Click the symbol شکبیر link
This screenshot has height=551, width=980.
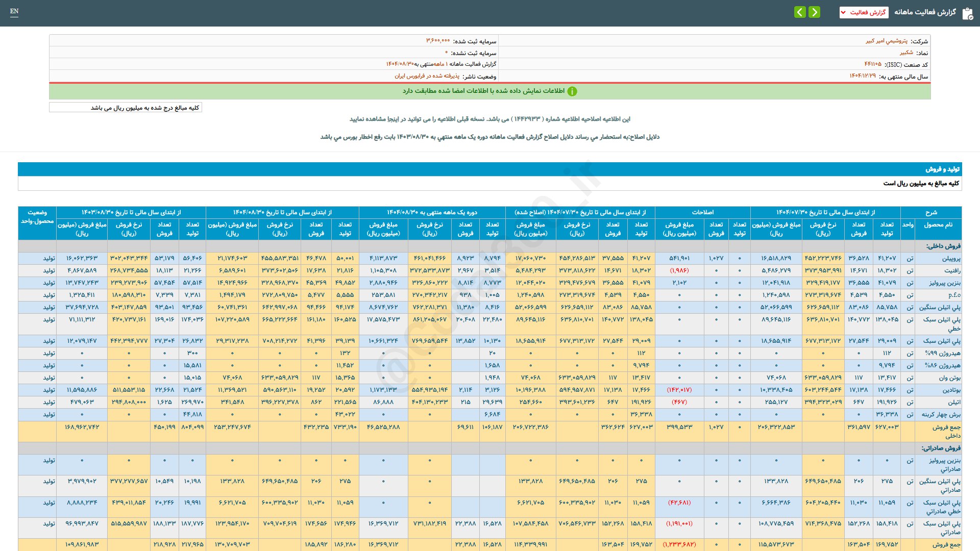pos(906,53)
